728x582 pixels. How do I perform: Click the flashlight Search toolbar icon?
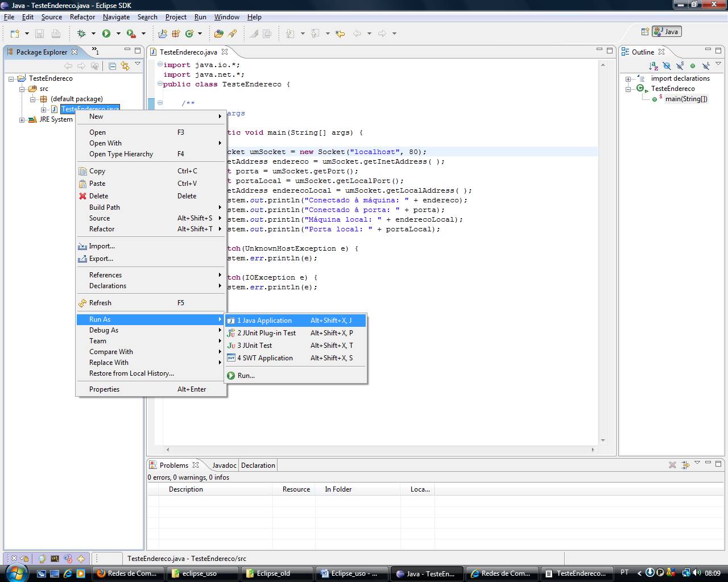tap(232, 34)
